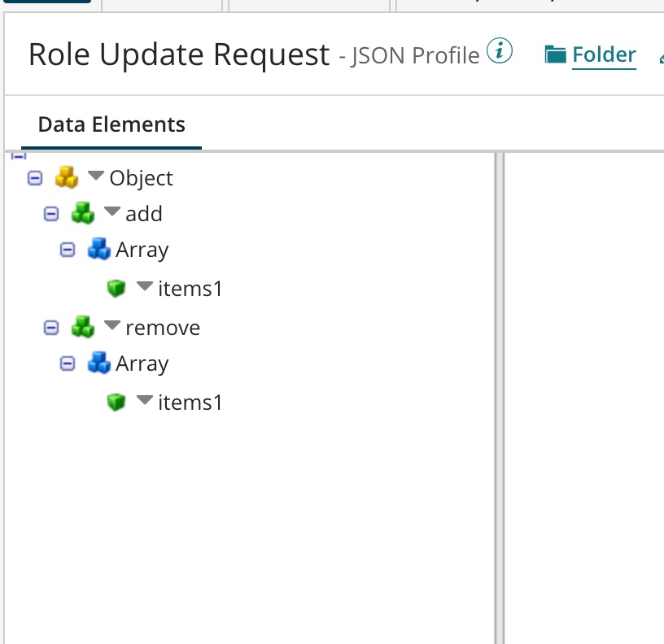Click the folder icon next to Folder link
Screen dimensions: 664x644
click(556, 55)
